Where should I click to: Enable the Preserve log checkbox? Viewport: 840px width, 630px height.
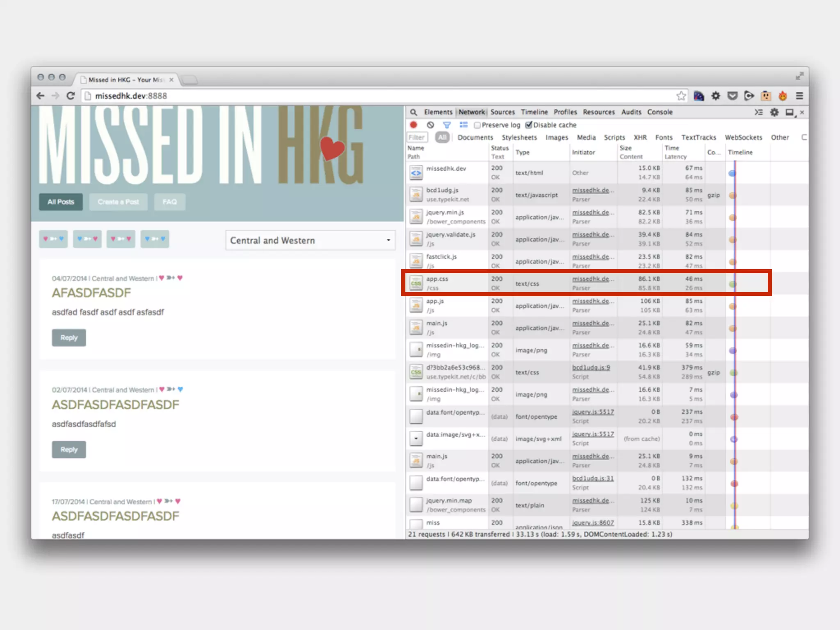click(x=477, y=125)
